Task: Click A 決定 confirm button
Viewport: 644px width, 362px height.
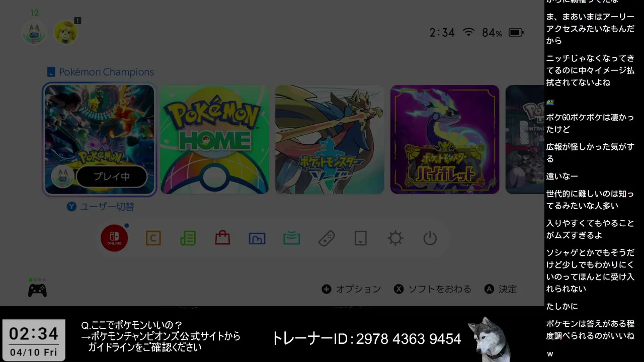Action: click(501, 289)
